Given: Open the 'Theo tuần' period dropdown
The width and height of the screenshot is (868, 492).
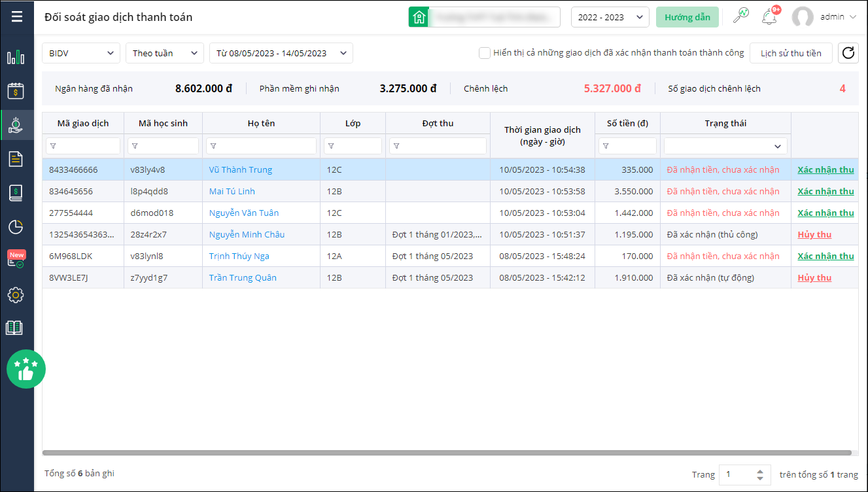Looking at the screenshot, I should [164, 53].
